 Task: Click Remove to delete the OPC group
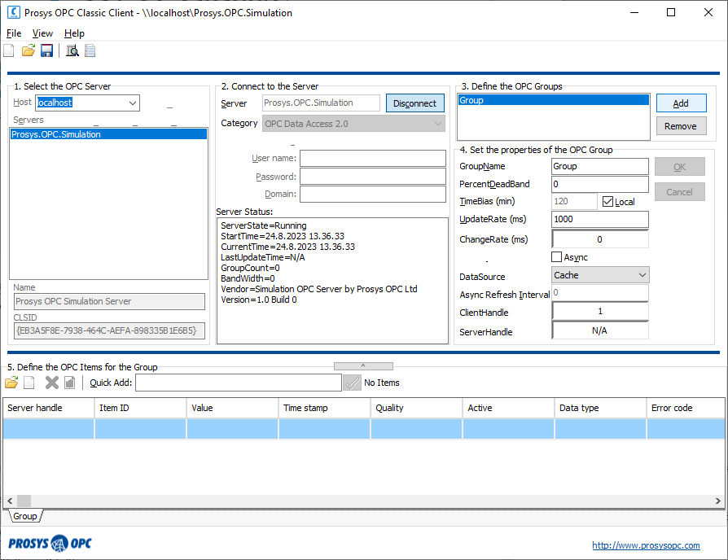click(x=681, y=126)
